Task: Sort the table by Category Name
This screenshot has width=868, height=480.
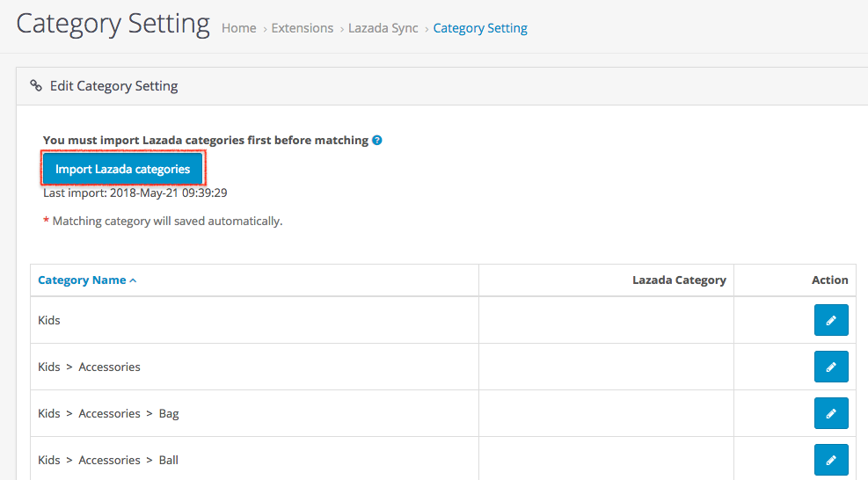Action: (x=82, y=280)
